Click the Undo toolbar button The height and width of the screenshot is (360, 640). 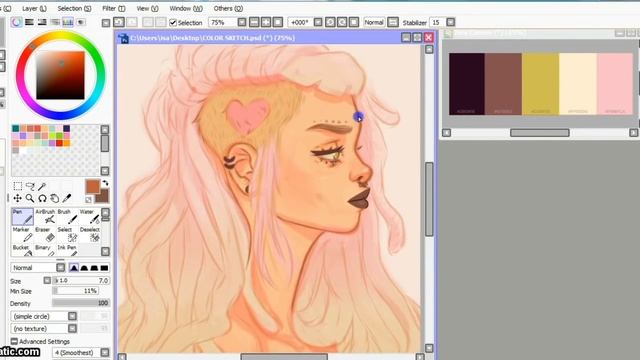coord(119,22)
